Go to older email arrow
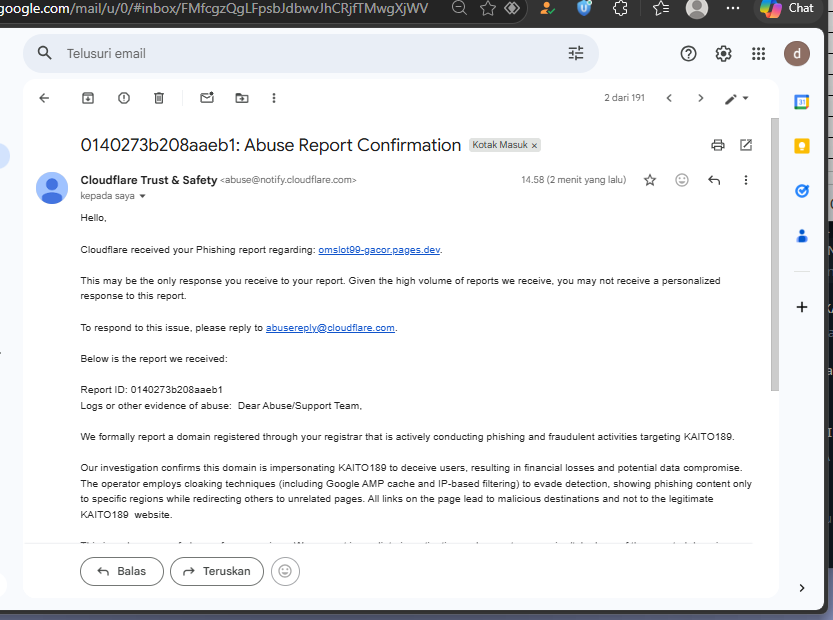The width and height of the screenshot is (833, 620). coord(701,98)
